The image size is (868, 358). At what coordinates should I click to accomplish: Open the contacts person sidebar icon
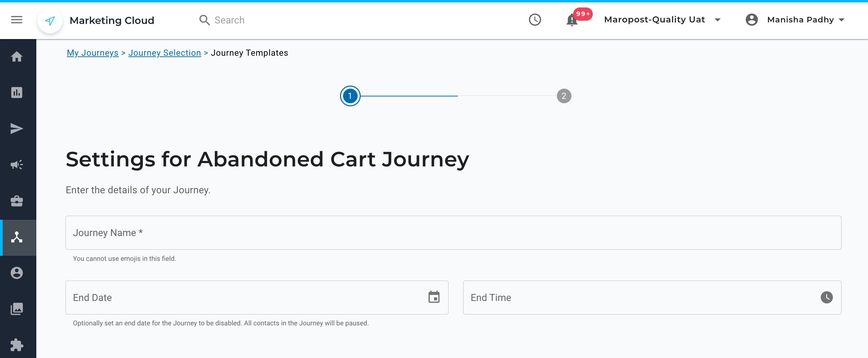pos(17,273)
